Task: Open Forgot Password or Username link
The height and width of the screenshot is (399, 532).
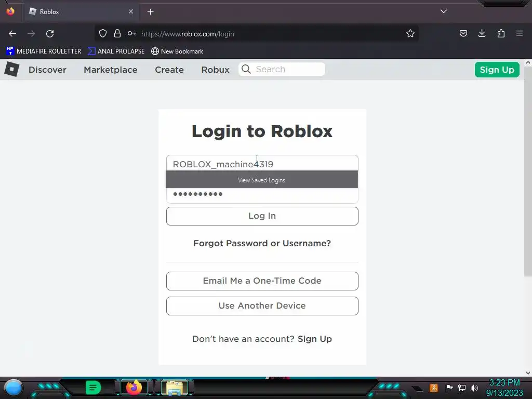Action: 262,243
